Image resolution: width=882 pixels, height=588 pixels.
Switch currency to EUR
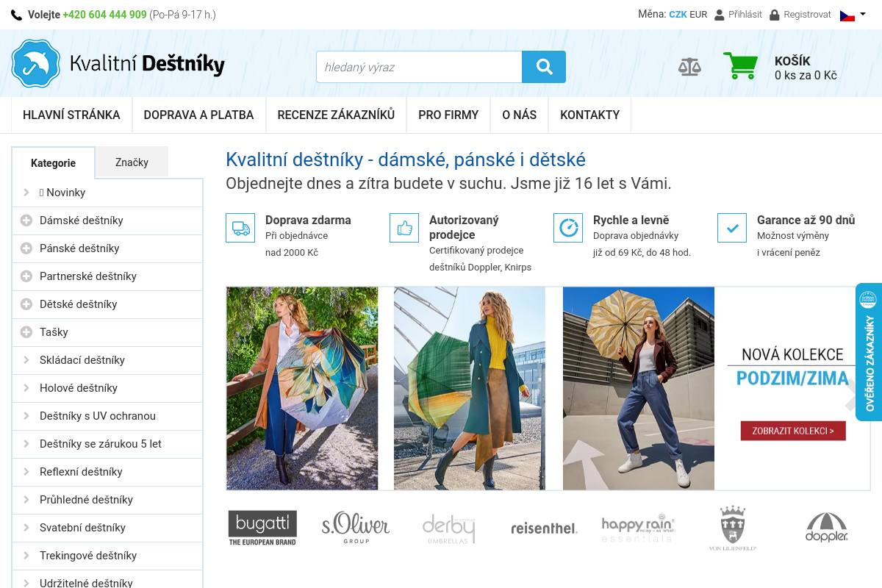pos(698,15)
